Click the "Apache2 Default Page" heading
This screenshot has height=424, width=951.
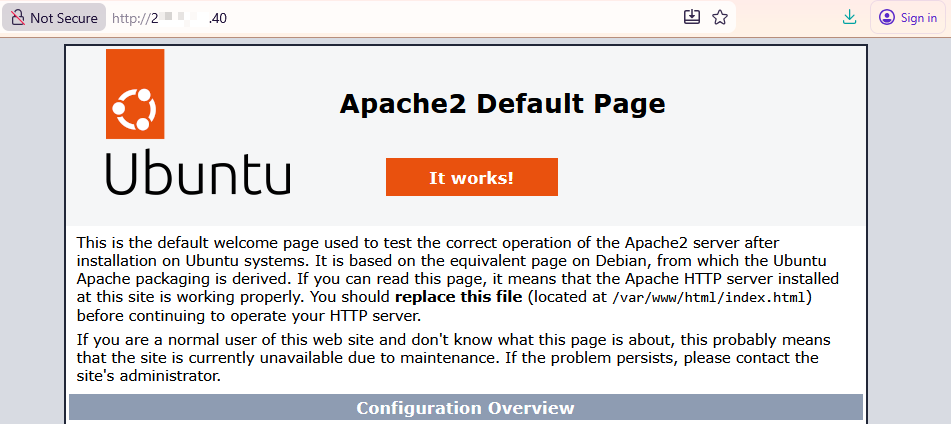502,104
